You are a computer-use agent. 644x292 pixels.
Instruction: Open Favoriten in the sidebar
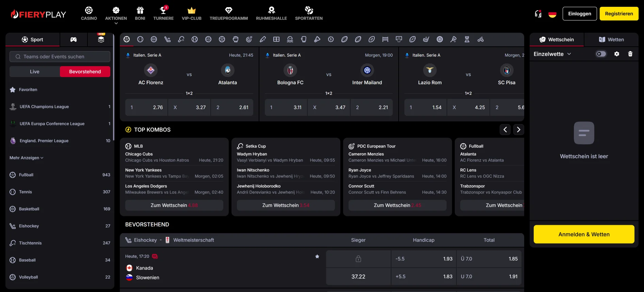tap(60, 90)
